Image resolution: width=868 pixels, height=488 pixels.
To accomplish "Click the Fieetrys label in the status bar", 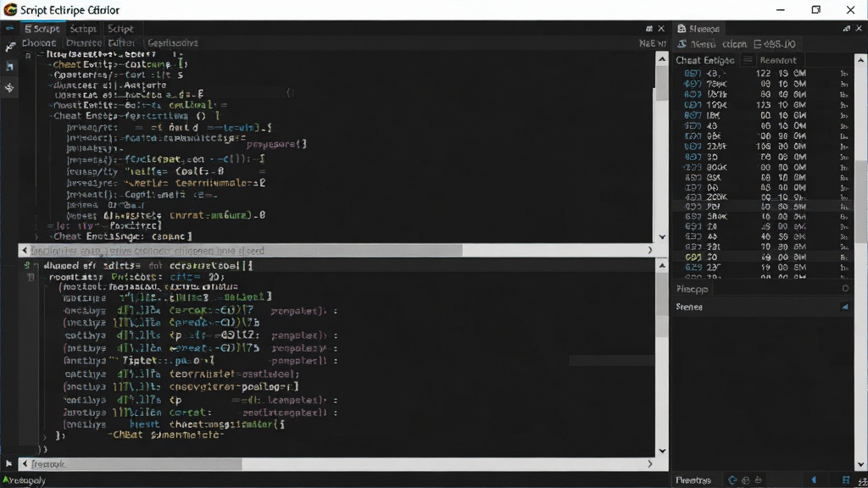I will [x=693, y=480].
